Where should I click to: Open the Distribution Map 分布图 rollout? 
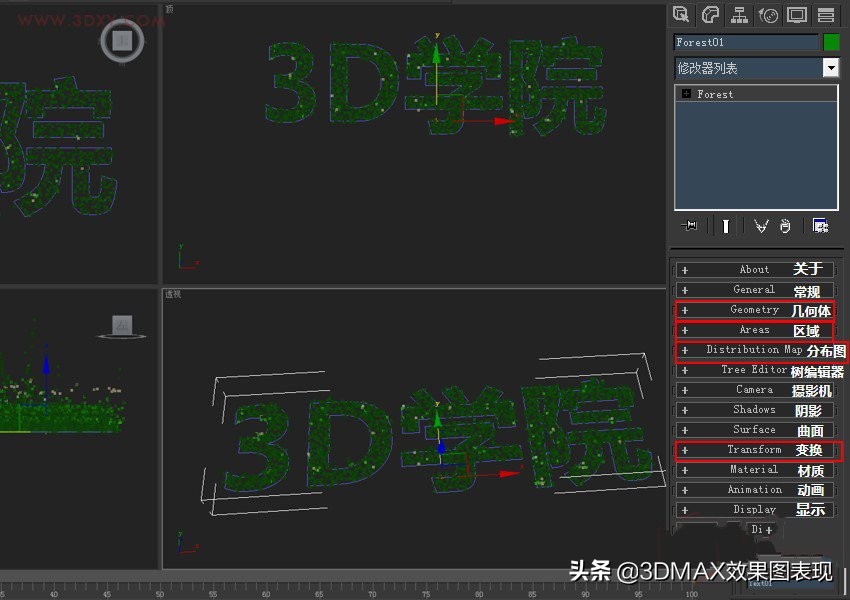pyautogui.click(x=756, y=350)
